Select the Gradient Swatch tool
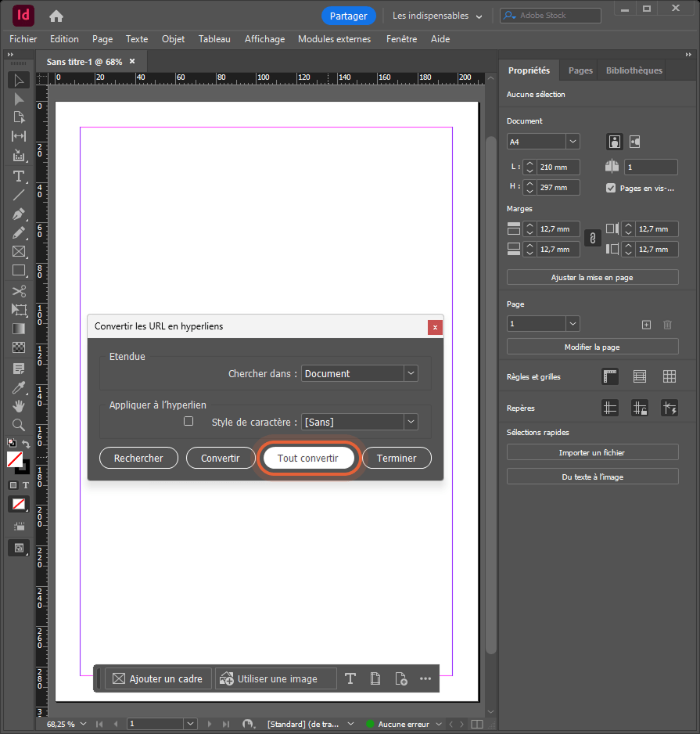 coord(19,329)
